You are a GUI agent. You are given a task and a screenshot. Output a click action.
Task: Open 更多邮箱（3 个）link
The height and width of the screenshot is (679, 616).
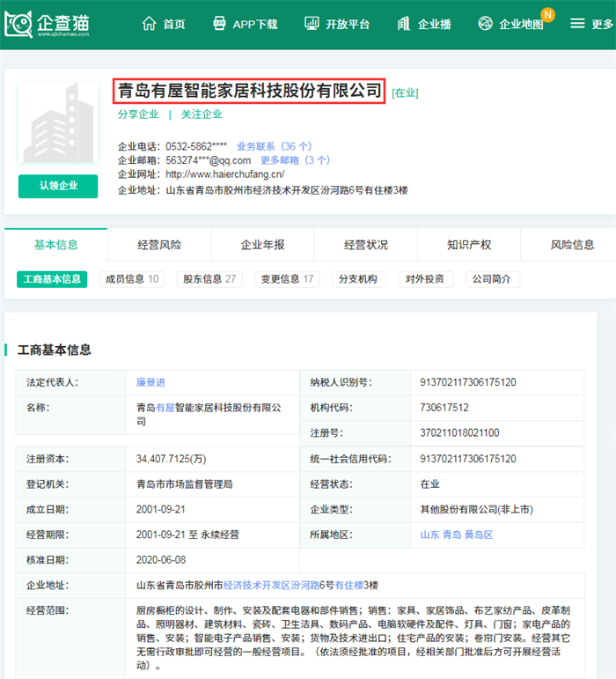point(296,160)
